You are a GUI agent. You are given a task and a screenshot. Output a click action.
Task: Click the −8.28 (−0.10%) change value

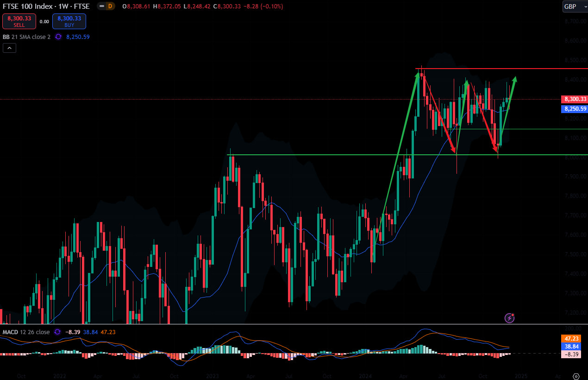tap(263, 6)
